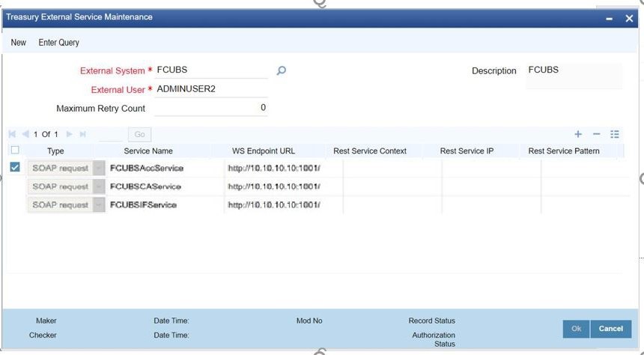This screenshot has width=644, height=355.
Task: Open single record view list icon
Action: pos(615,134)
